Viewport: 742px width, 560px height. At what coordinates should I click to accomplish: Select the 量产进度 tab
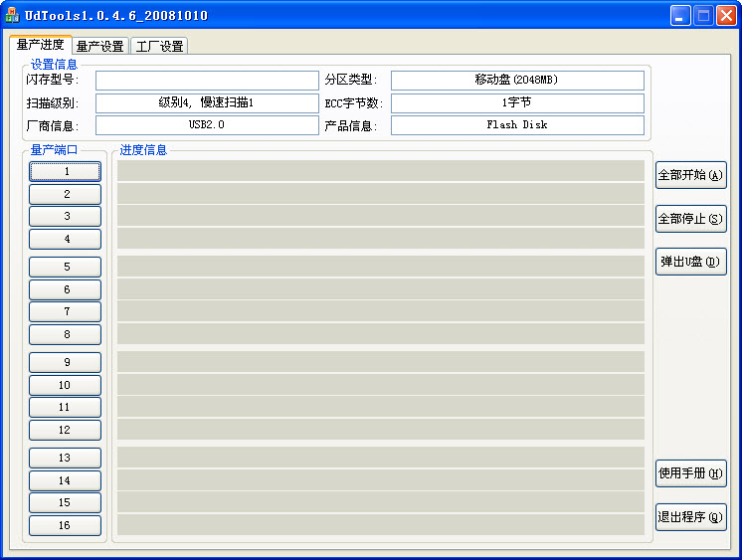41,45
